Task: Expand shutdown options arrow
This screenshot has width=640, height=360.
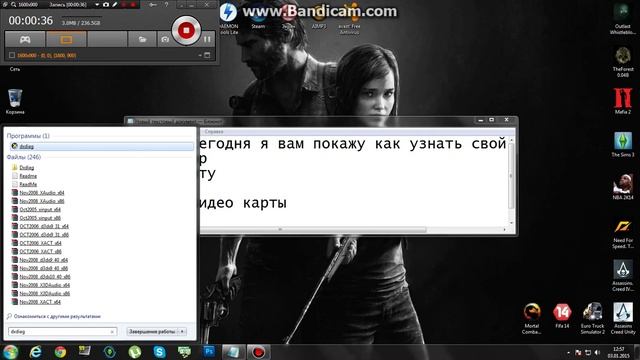Action: (182, 331)
